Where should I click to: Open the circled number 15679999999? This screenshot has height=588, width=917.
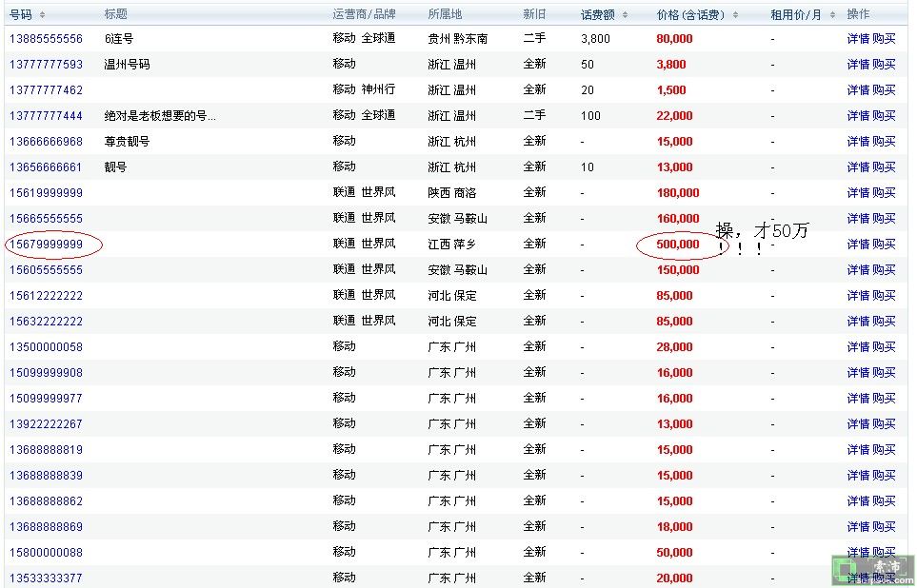[46, 245]
